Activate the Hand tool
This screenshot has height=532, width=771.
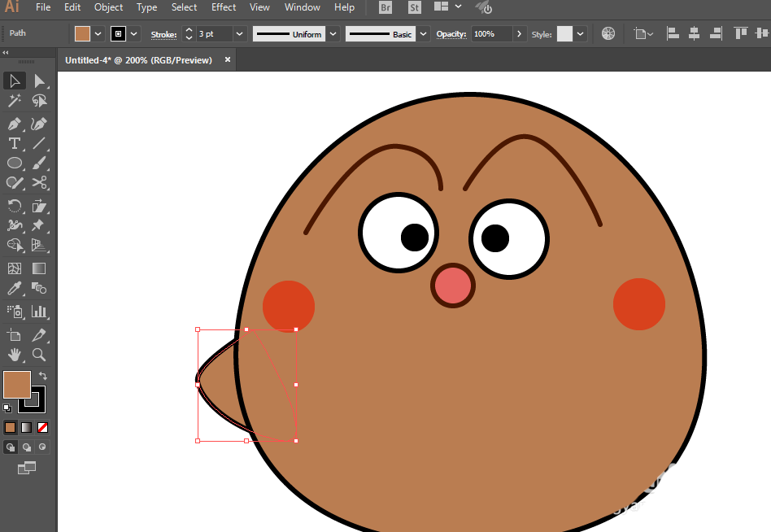coord(15,355)
